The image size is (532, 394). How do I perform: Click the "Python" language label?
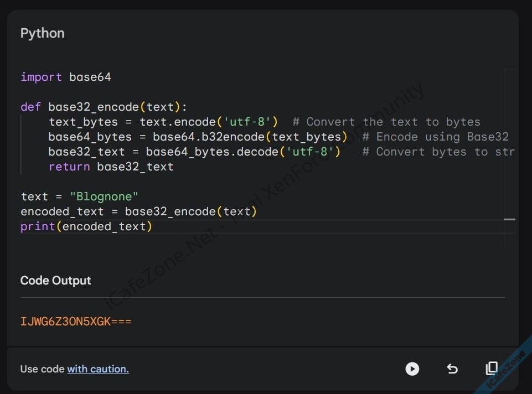43,33
